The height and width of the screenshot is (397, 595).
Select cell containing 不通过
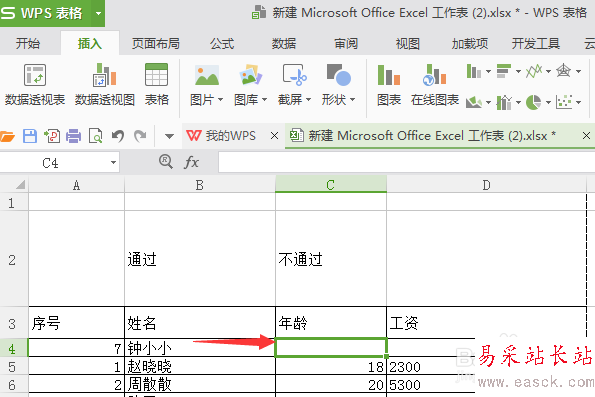pos(331,259)
